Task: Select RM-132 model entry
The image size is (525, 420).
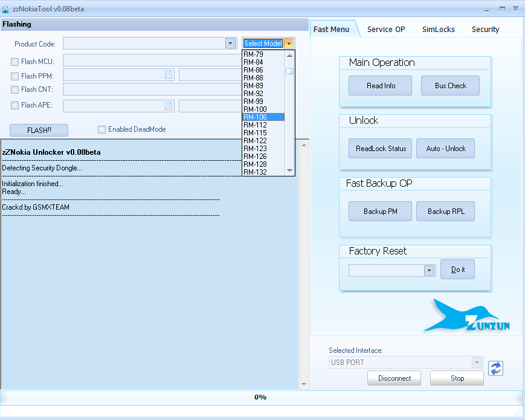Action: click(263, 172)
